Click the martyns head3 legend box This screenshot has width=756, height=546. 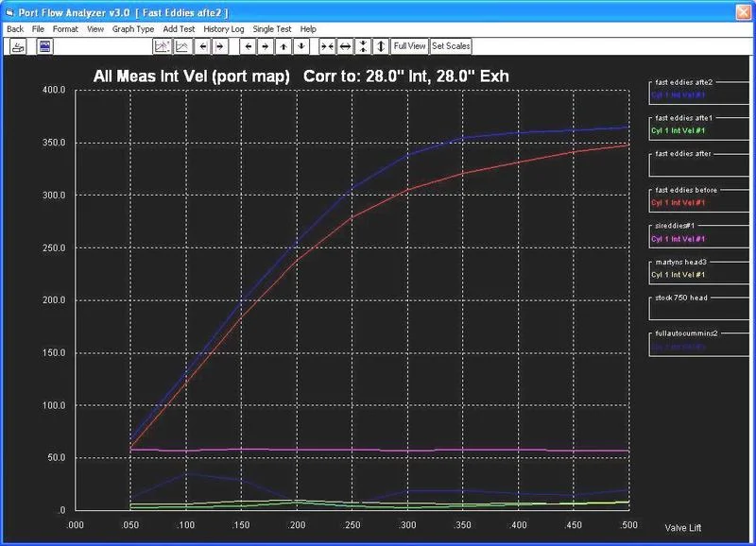682,263
